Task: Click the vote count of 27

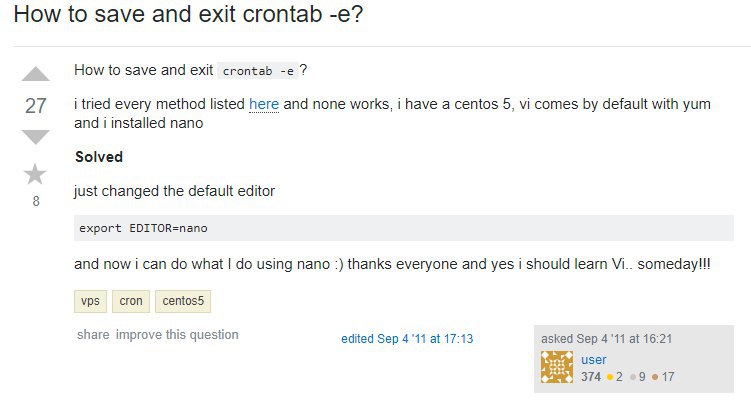Action: [x=36, y=106]
